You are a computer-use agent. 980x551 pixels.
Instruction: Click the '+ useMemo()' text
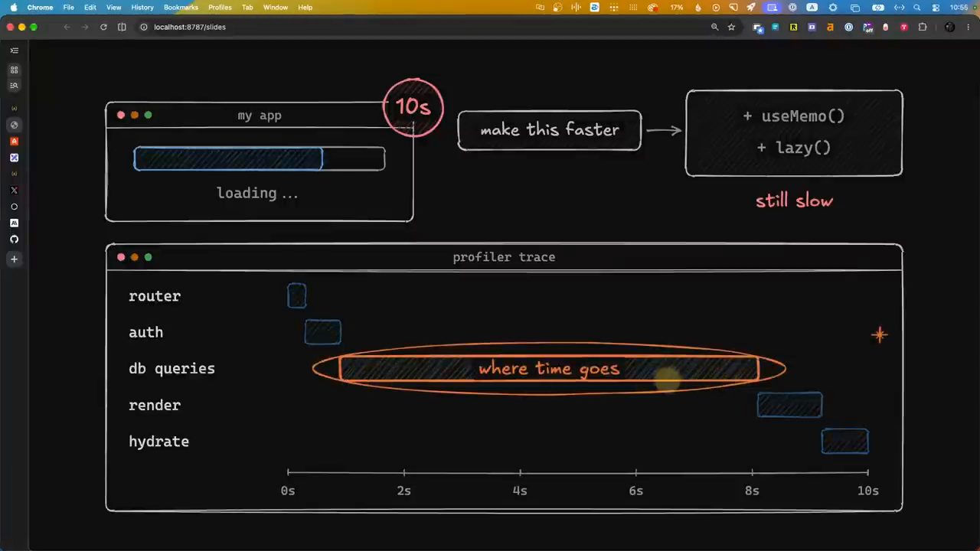pos(794,116)
